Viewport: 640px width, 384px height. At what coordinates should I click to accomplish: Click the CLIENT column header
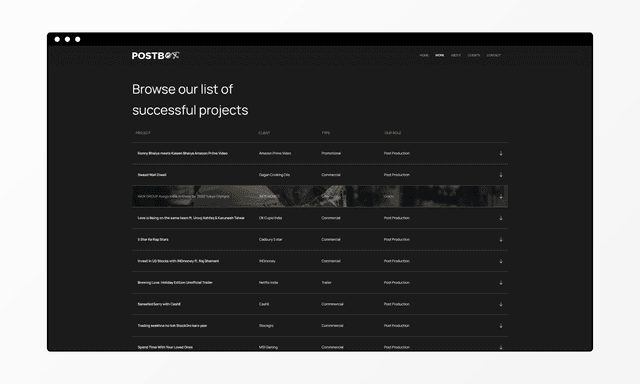pos(264,133)
